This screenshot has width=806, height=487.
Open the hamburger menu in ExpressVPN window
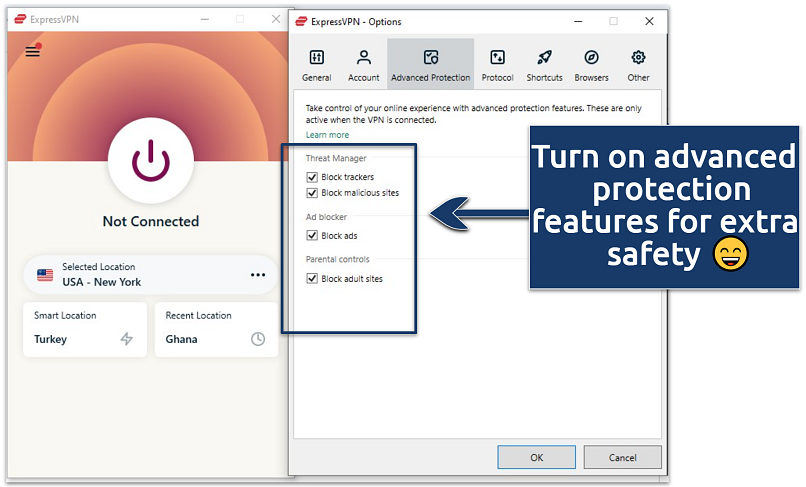pos(33,51)
